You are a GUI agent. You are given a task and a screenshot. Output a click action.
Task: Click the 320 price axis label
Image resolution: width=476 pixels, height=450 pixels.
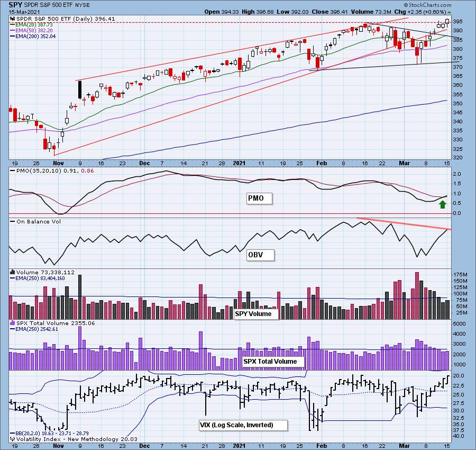pyautogui.click(x=458, y=158)
